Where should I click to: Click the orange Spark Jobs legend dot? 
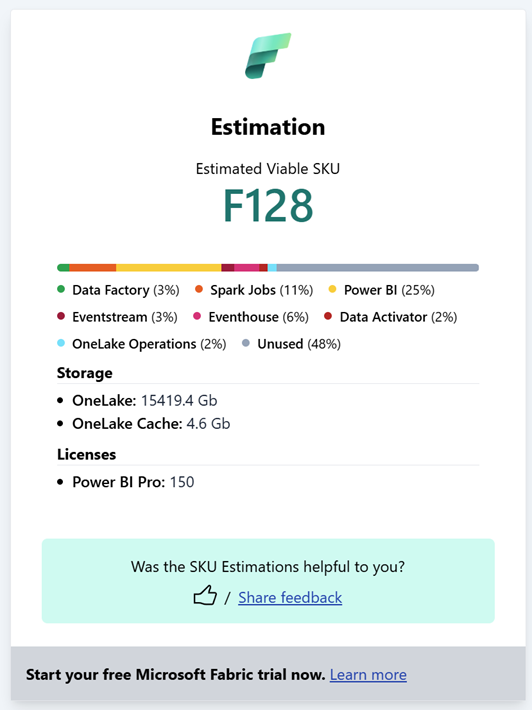[x=199, y=289]
